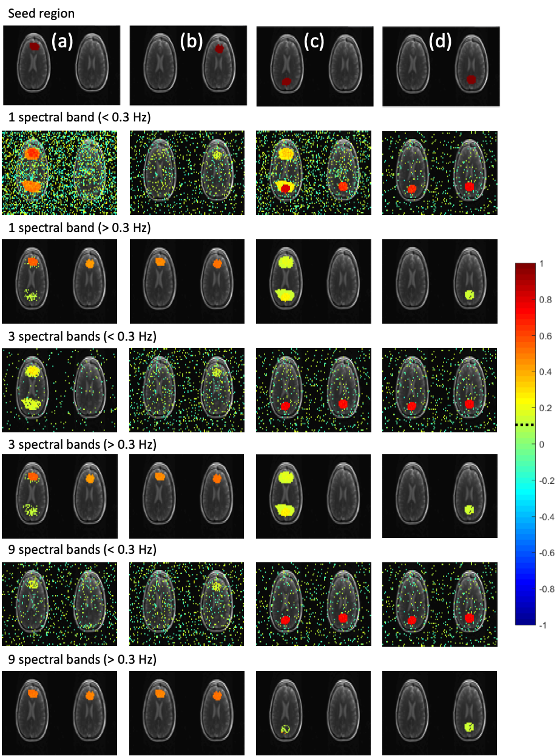Click the colorbar tick label "0.8"
Image resolution: width=557 pixels, height=756 pixels.
click(x=542, y=300)
